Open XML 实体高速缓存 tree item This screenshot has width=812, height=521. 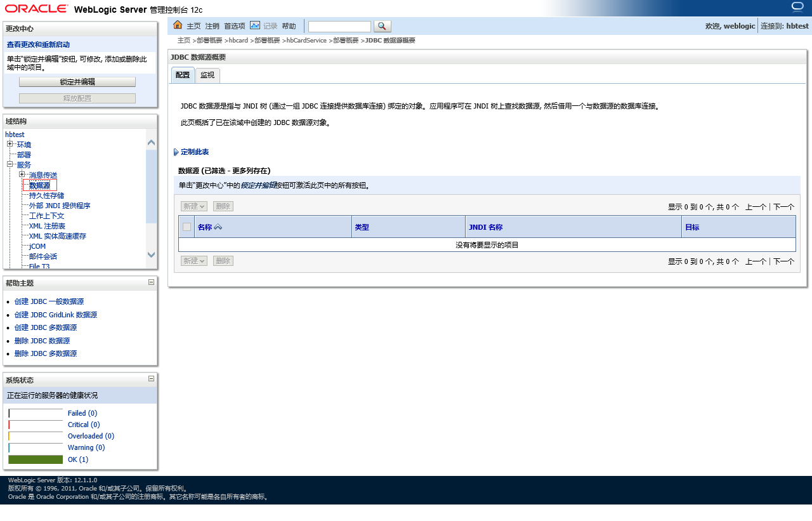pyautogui.click(x=58, y=236)
